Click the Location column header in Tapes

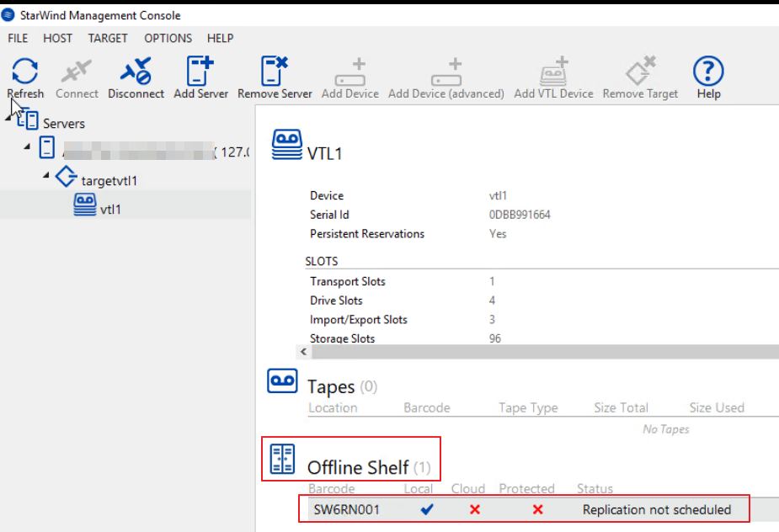[333, 407]
